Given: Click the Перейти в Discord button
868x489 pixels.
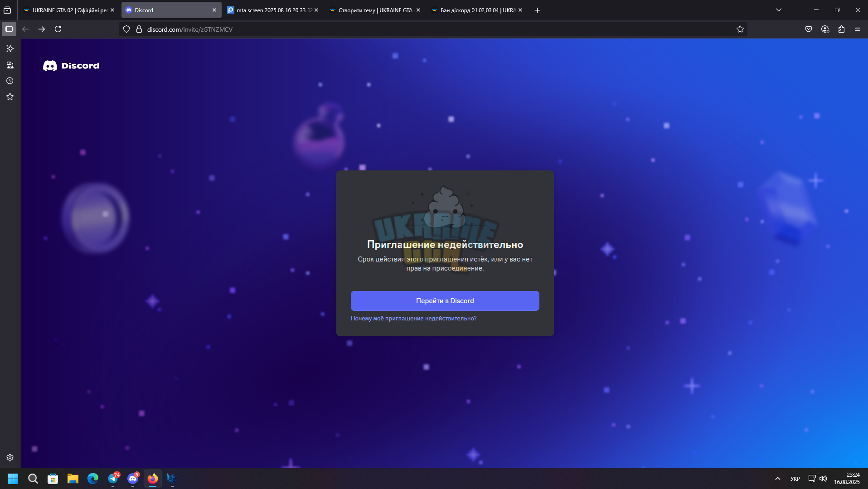Looking at the screenshot, I should pyautogui.click(x=445, y=301).
